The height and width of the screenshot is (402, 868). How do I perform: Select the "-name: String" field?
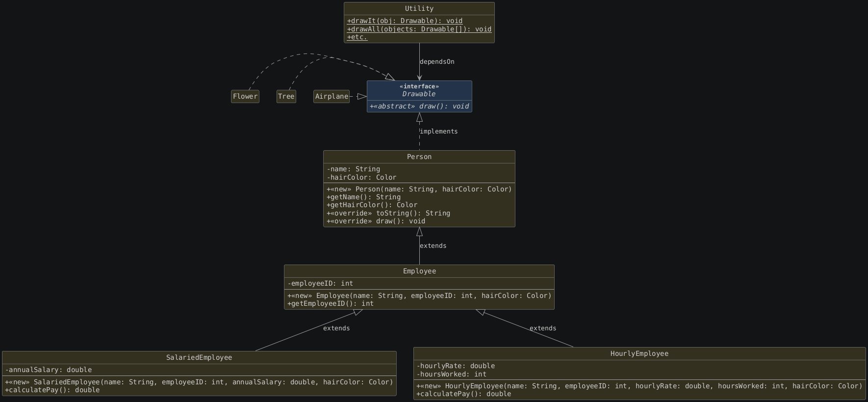(353, 169)
